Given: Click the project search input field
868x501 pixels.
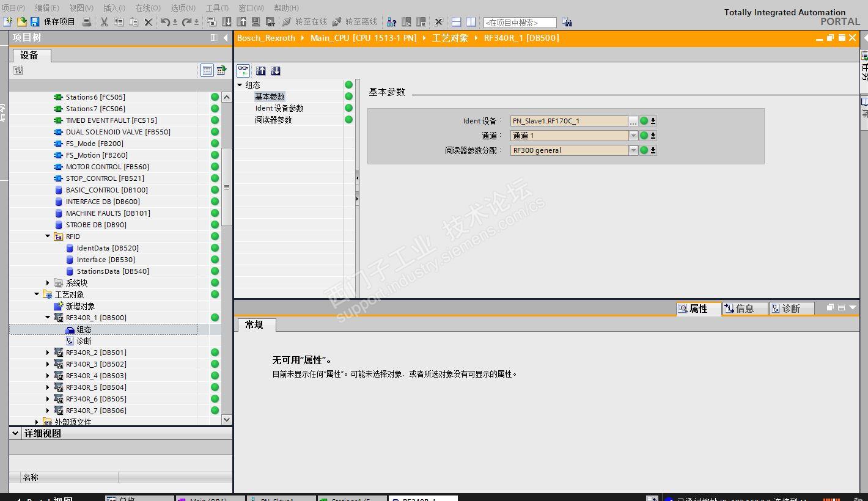Looking at the screenshot, I should point(520,23).
